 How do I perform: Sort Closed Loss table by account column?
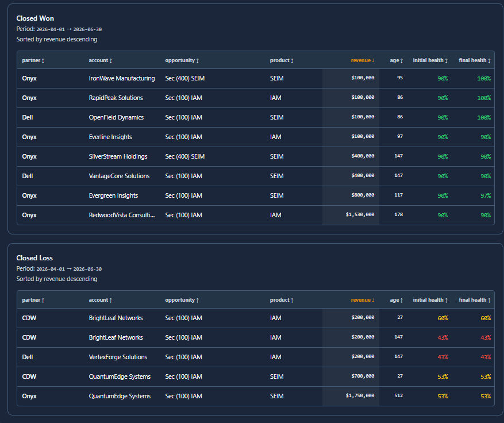(x=101, y=300)
